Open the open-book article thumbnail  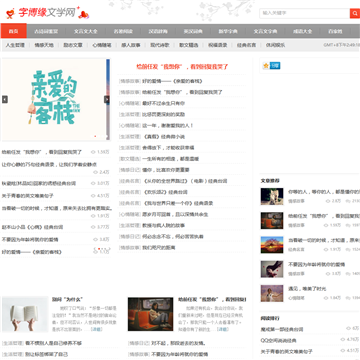(25, 314)
